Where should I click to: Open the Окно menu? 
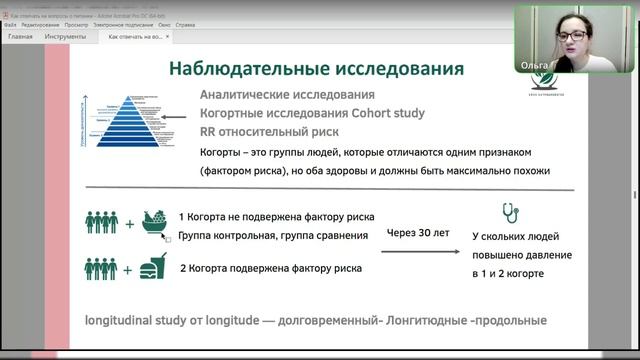pos(164,25)
